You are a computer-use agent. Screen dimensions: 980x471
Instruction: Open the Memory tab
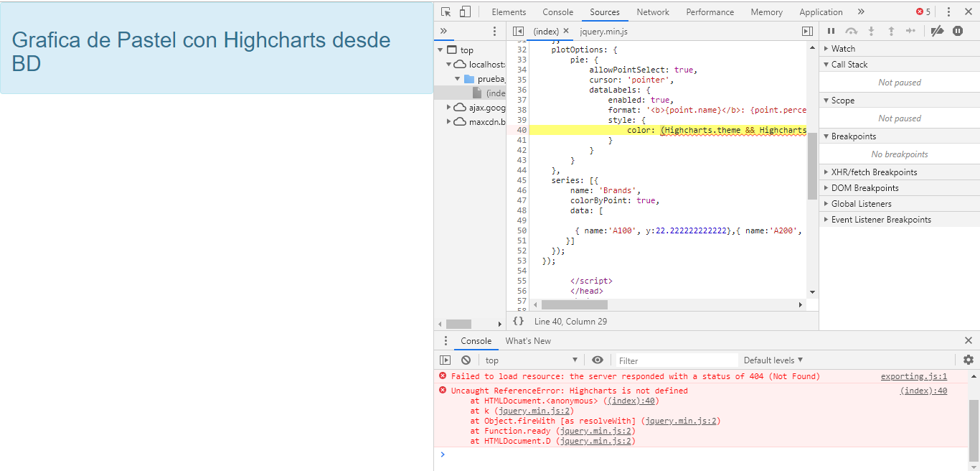767,12
